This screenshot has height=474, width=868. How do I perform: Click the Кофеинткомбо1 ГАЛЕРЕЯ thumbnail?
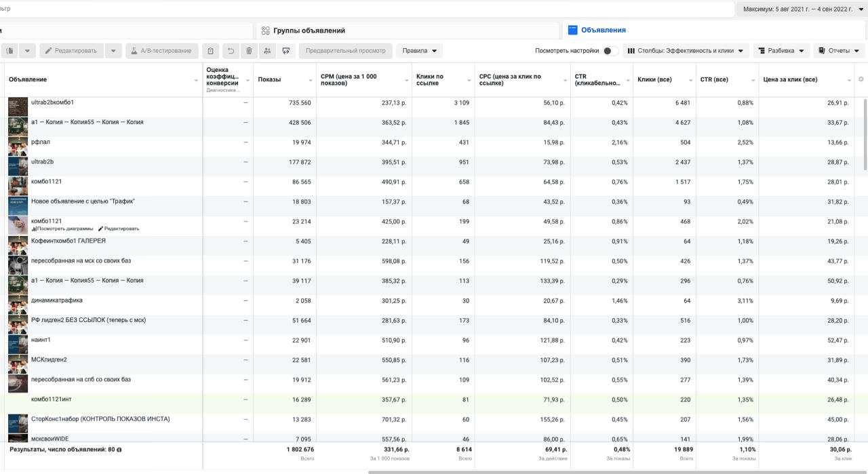click(18, 245)
